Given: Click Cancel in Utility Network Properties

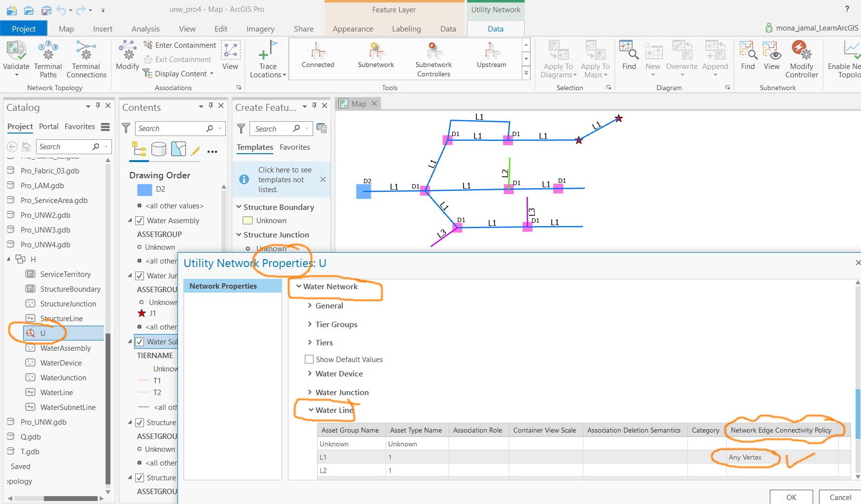Looking at the screenshot, I should (840, 497).
